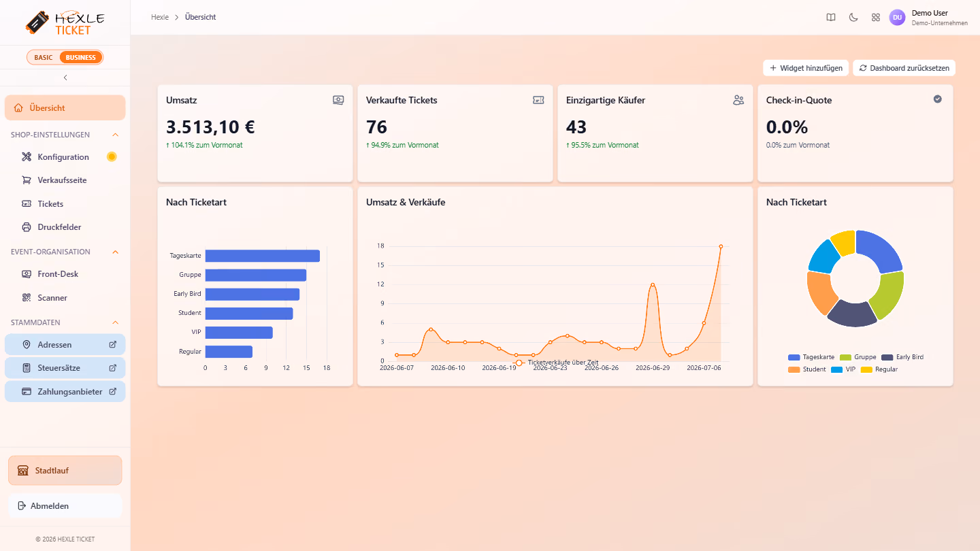The width and height of the screenshot is (980, 551).
Task: Open the Adressen link
Action: (65, 344)
